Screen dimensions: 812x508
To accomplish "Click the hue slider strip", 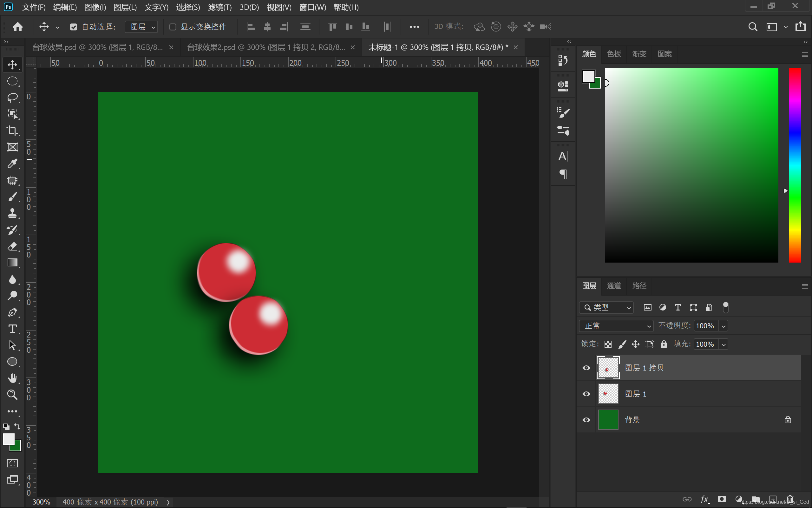I will 795,165.
